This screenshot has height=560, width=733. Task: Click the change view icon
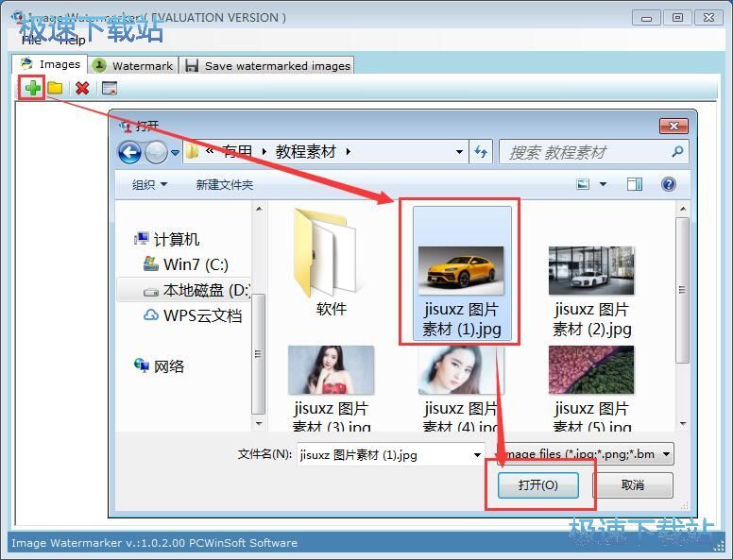(583, 184)
